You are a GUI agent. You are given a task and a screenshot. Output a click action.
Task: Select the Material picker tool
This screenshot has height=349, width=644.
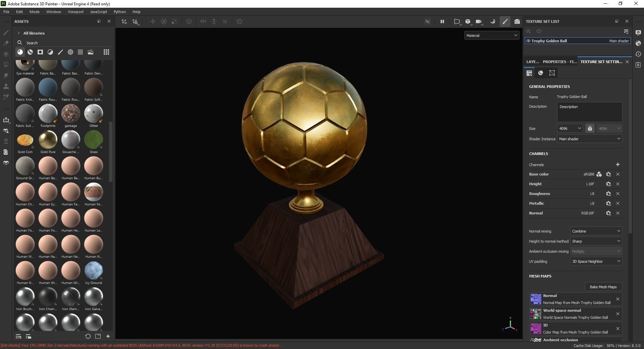(6, 97)
